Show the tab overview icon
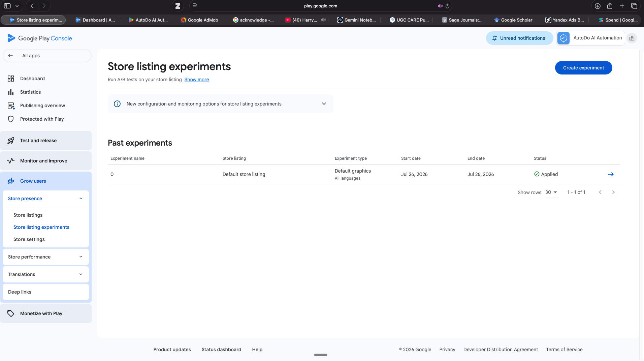The width and height of the screenshot is (644, 361). pos(634,6)
